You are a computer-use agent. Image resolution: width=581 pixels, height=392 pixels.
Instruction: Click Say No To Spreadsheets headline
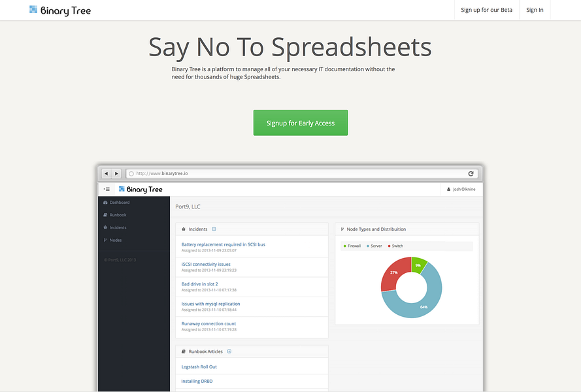[290, 48]
